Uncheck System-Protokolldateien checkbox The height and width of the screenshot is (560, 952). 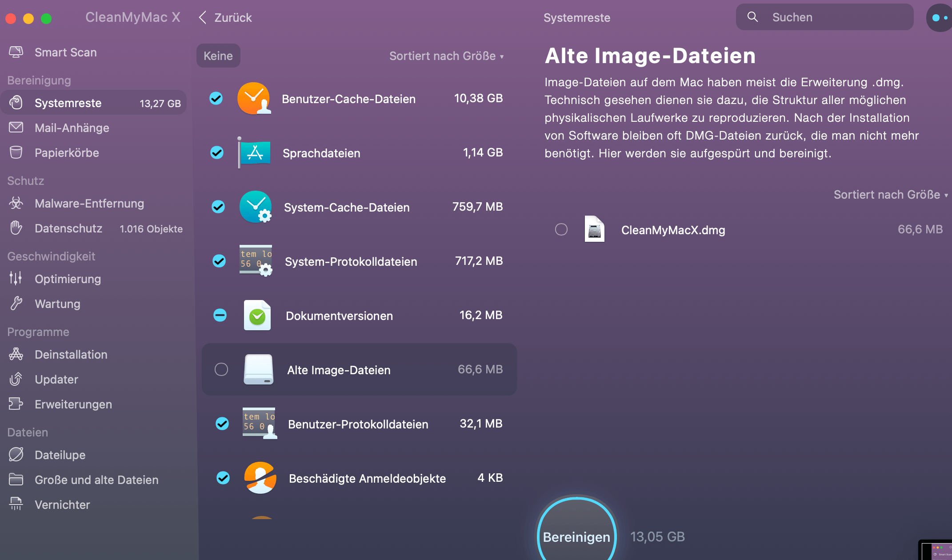(219, 261)
